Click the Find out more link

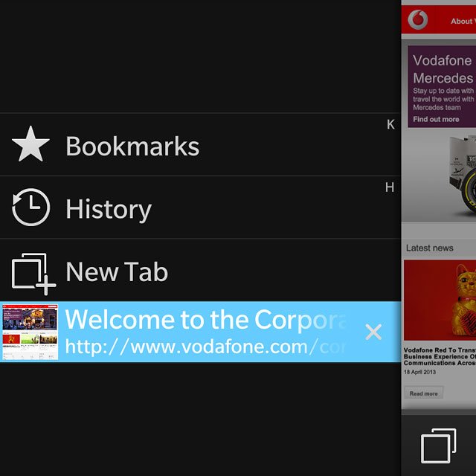point(436,119)
